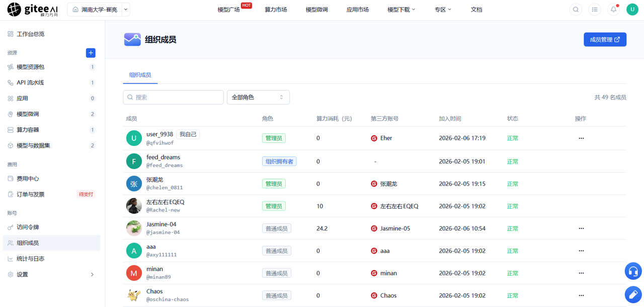Image resolution: width=644 pixels, height=307 pixels.
Task: Click the 张潮龙 avatar
Action: tap(134, 184)
